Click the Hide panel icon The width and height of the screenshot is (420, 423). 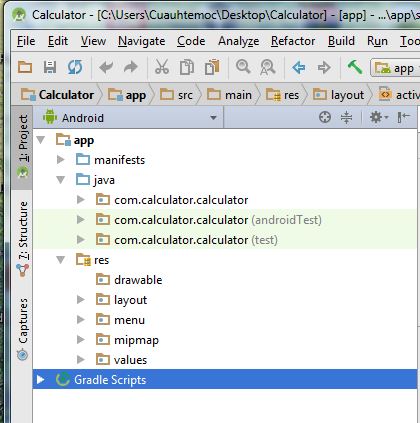pyautogui.click(x=403, y=117)
